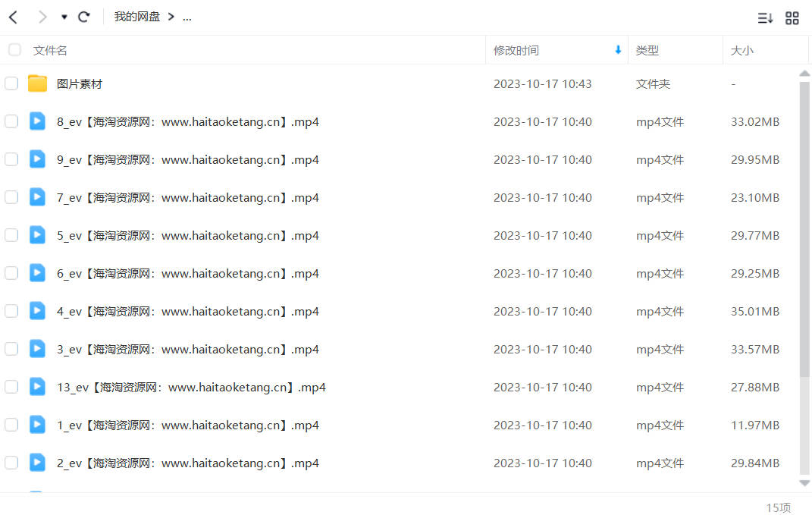This screenshot has height=515, width=812.
Task: Click the video icon of 7_ev file
Action: pyautogui.click(x=37, y=197)
